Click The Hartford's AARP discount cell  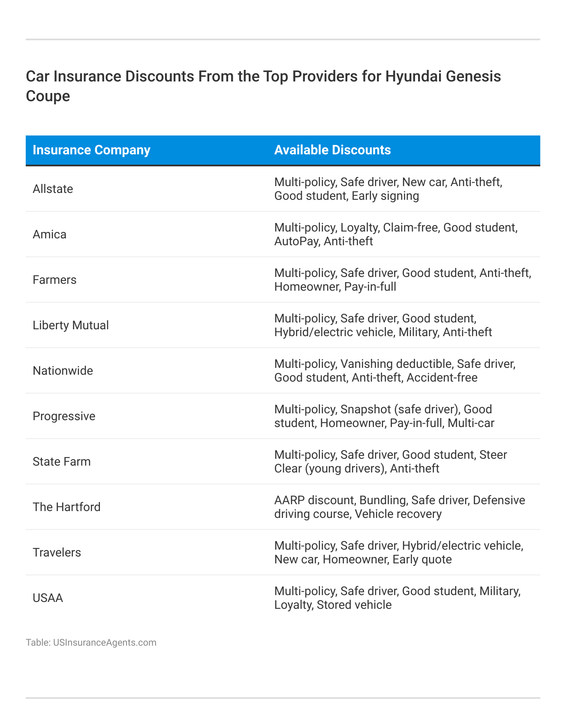tap(400, 507)
